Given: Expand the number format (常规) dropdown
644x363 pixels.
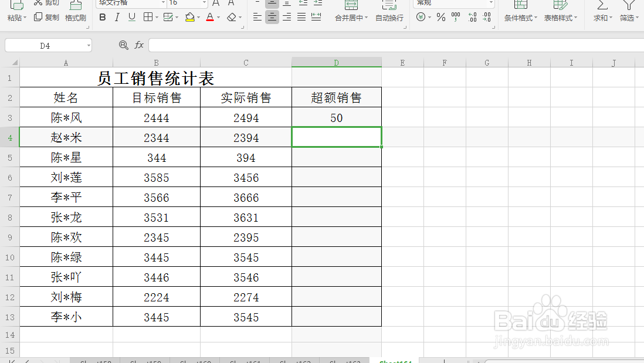Looking at the screenshot, I should (491, 3).
